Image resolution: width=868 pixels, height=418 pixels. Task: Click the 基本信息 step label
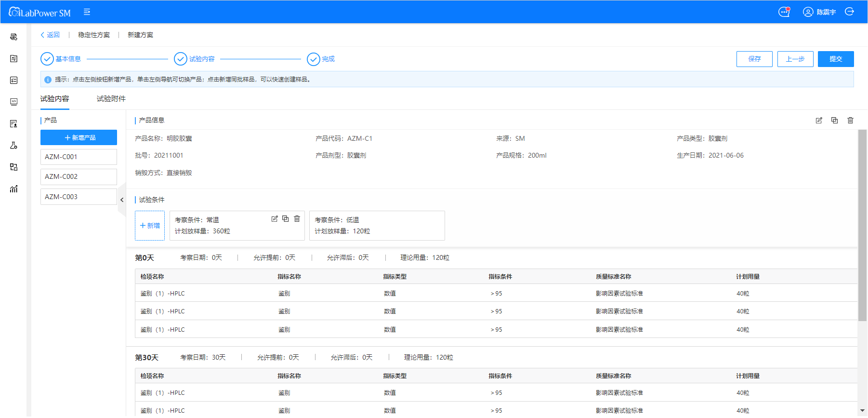pos(68,59)
